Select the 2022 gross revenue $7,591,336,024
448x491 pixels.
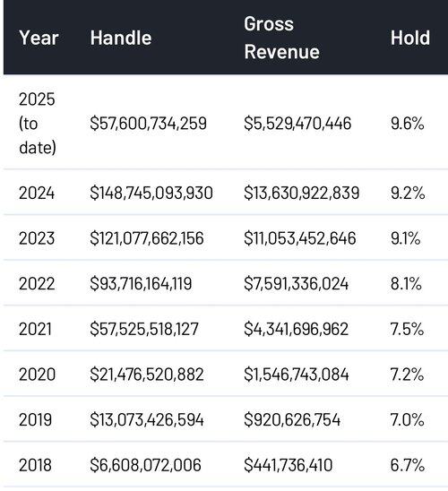[x=297, y=283]
